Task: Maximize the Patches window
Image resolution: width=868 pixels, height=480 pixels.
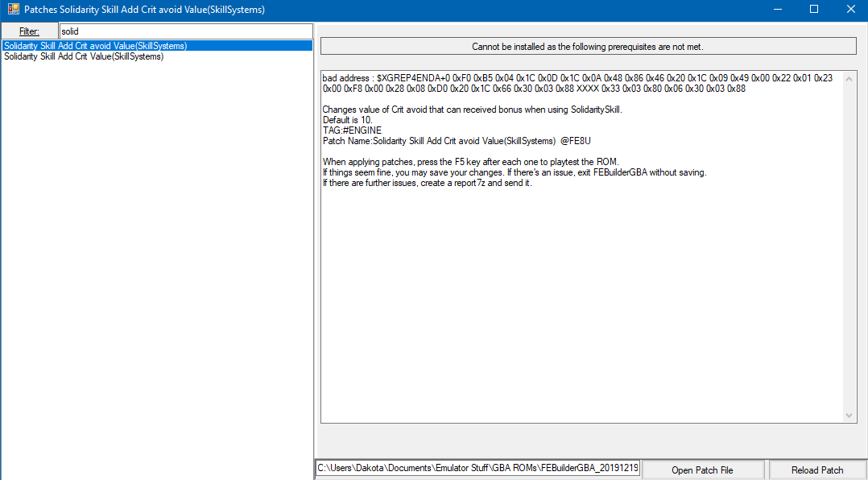Action: click(x=814, y=10)
